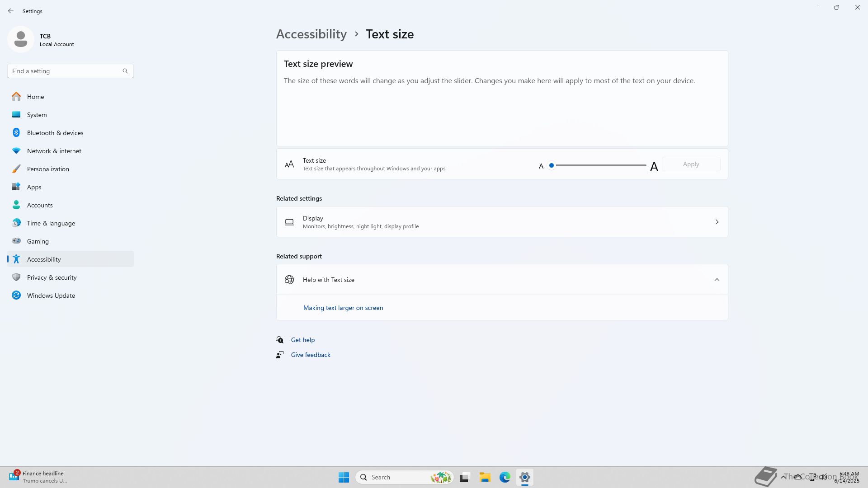Open File Explorer from the taskbar
This screenshot has height=488, width=868.
coord(485,477)
